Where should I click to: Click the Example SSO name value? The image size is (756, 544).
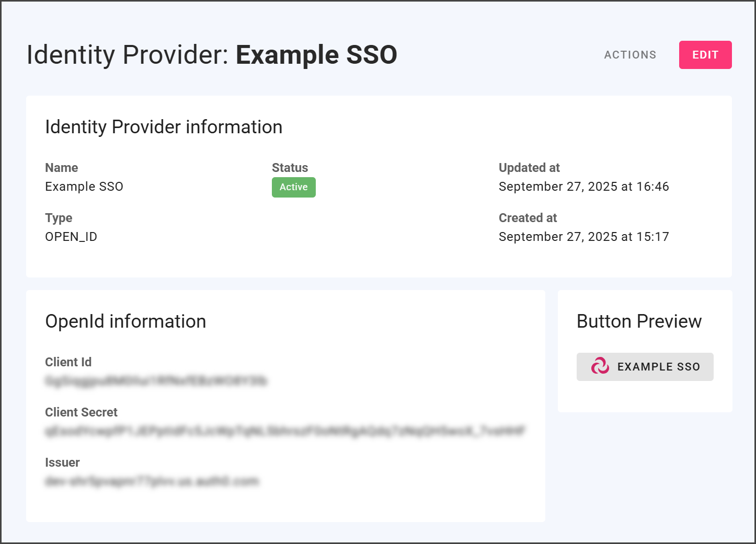[84, 187]
